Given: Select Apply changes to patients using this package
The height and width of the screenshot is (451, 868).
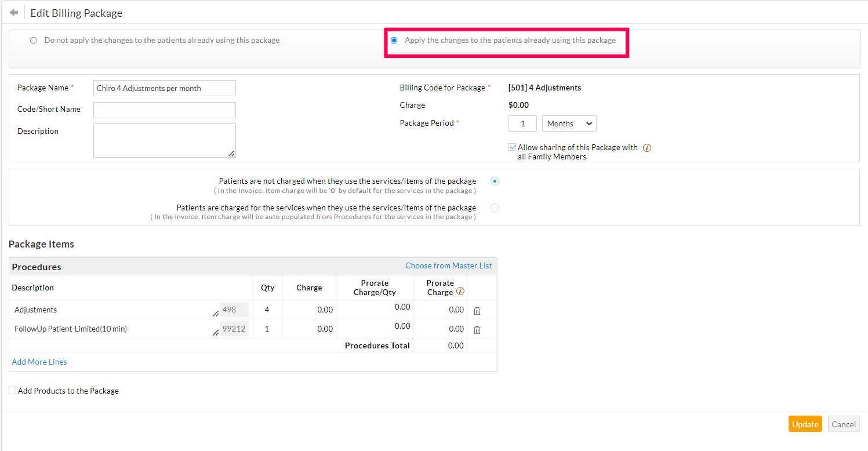Looking at the screenshot, I should tap(394, 40).
